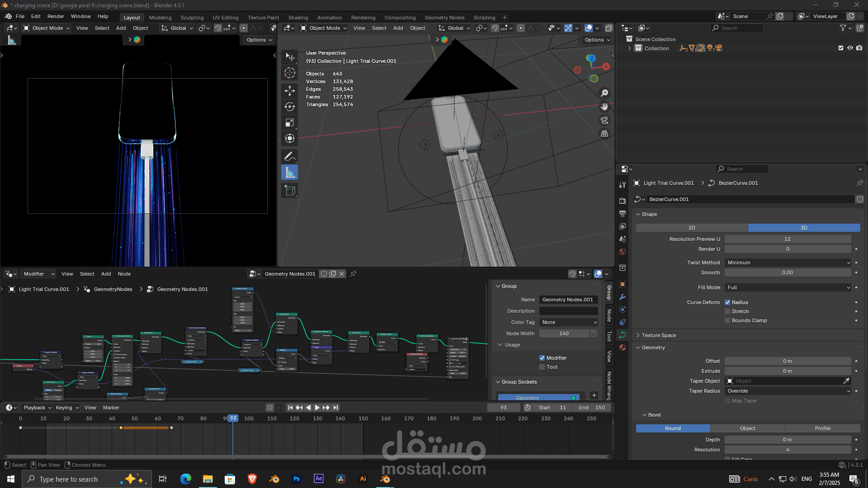Open the Render menu
Screen dimensions: 868x488
(56, 16)
